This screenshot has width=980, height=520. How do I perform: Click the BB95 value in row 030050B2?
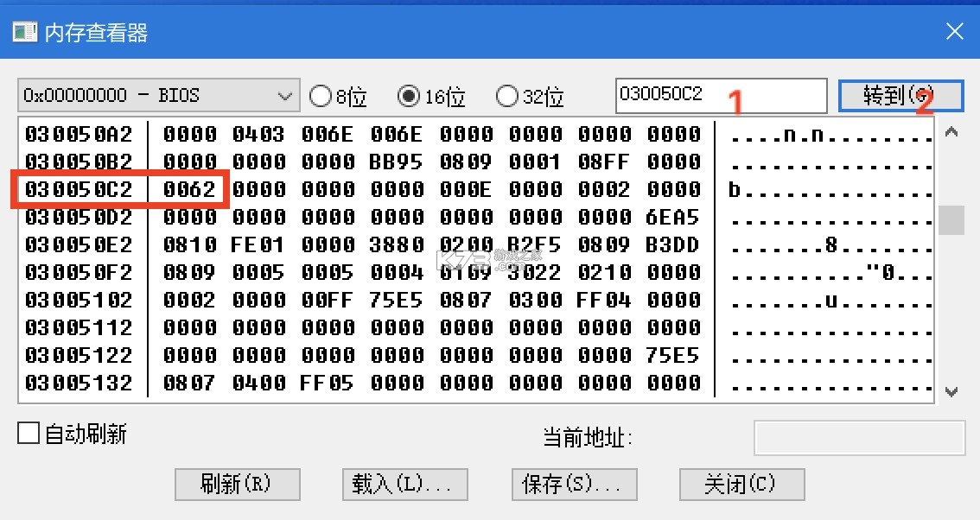396,162
